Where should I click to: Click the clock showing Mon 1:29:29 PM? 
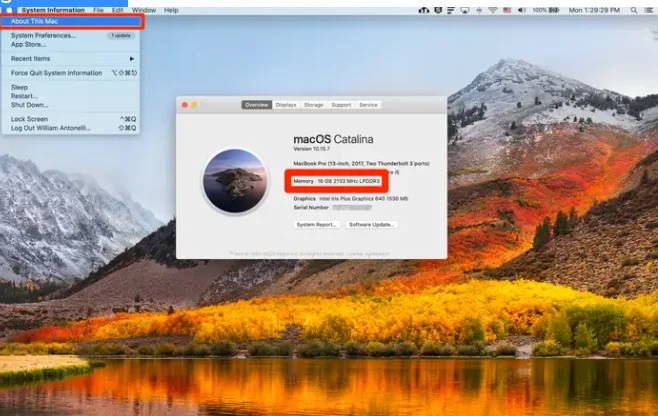[594, 10]
